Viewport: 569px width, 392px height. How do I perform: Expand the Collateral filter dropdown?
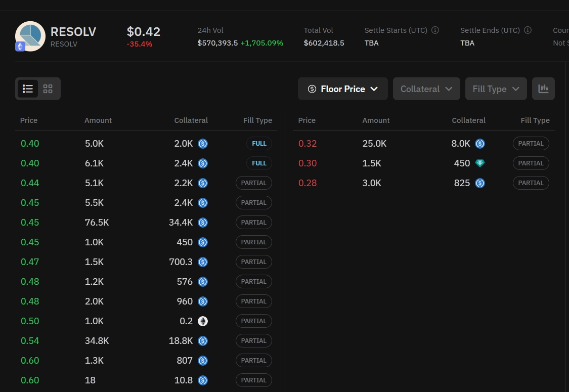tap(426, 89)
